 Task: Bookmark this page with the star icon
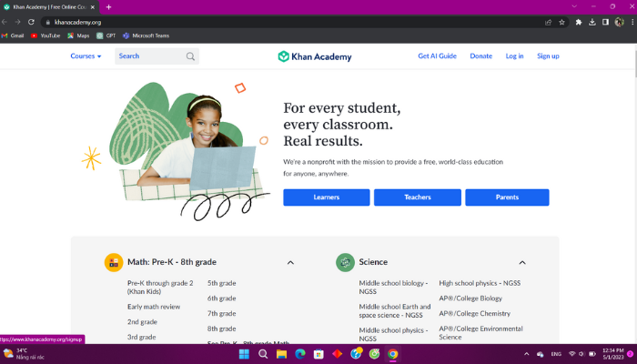point(561,23)
